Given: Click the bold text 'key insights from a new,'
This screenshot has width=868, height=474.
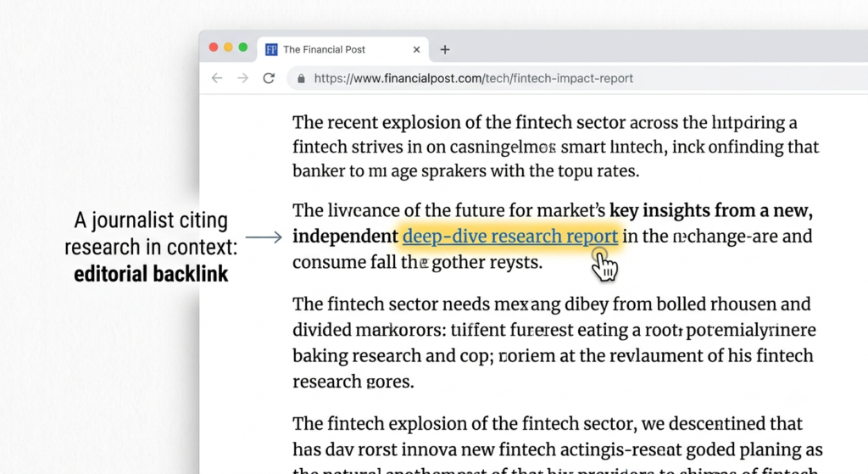Looking at the screenshot, I should point(711,210).
